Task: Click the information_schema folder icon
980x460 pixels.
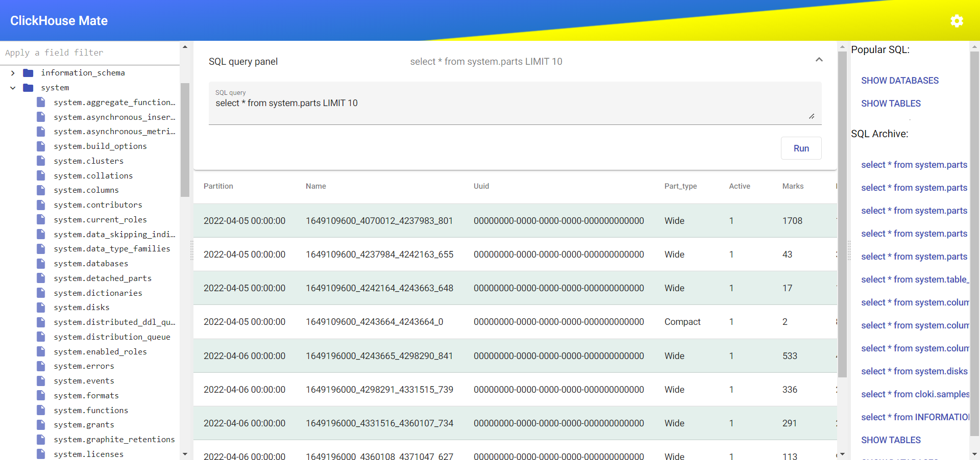Action: point(28,73)
